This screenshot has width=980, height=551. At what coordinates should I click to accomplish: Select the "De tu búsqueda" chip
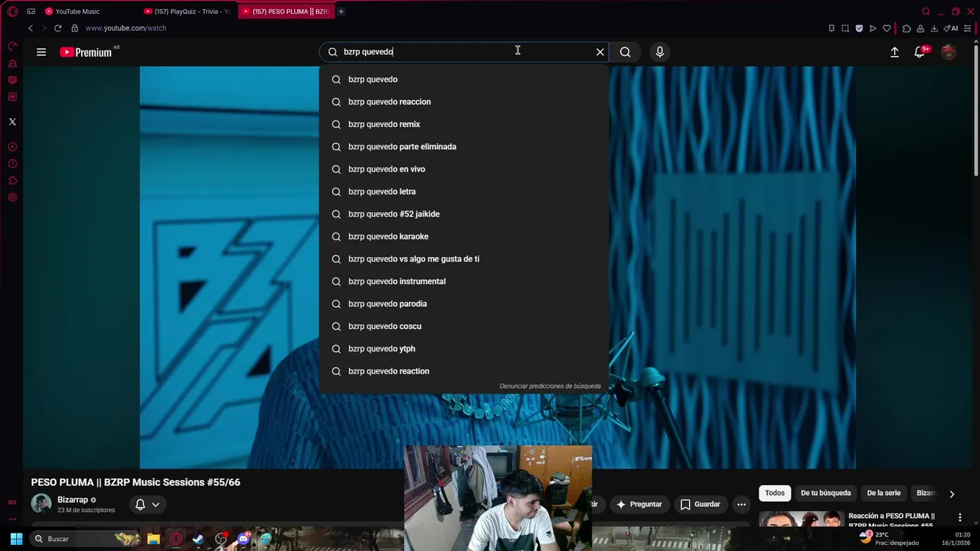(825, 493)
